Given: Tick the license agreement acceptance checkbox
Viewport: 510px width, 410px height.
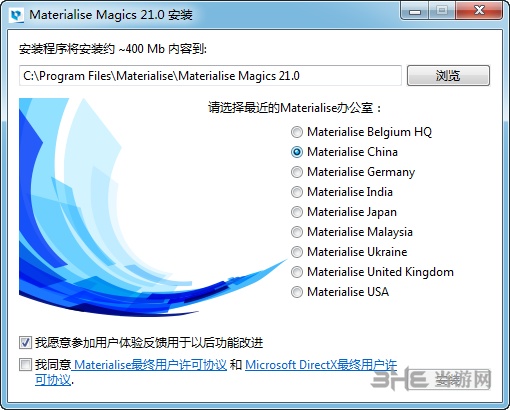Looking at the screenshot, I should [x=26, y=365].
